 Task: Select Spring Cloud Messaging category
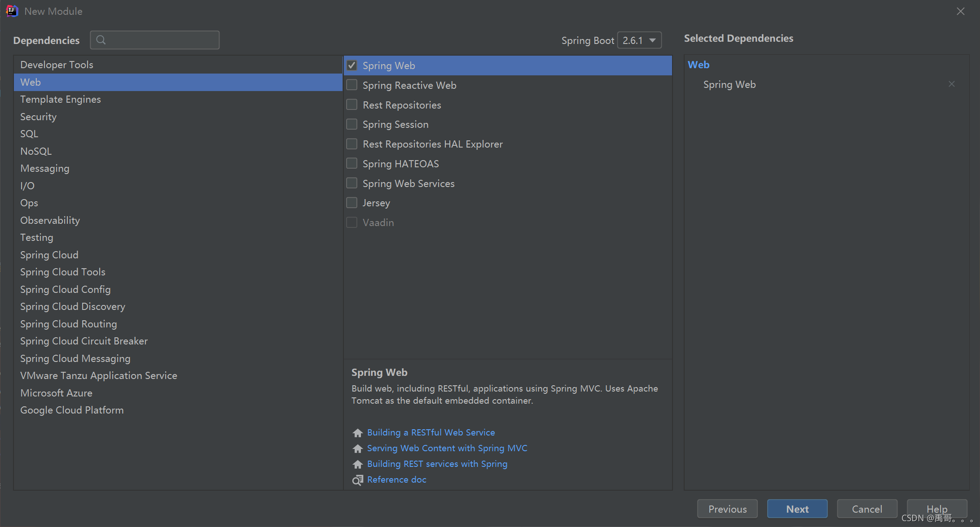tap(178, 358)
